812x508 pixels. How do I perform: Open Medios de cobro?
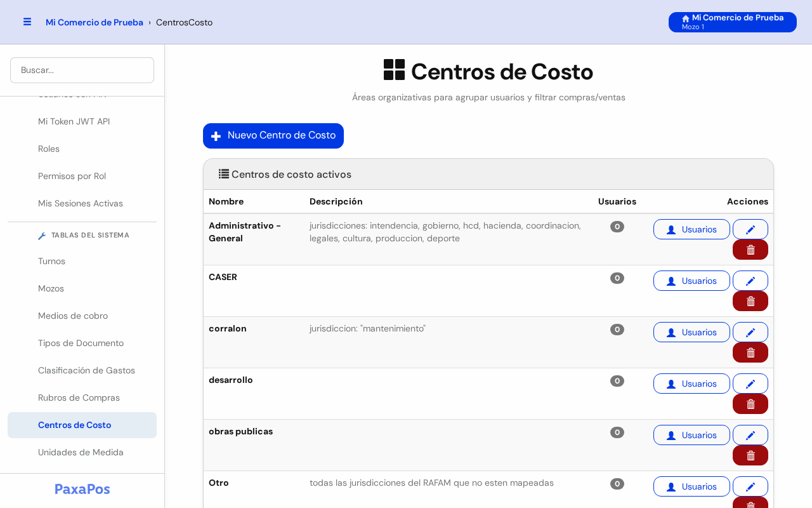pyautogui.click(x=82, y=316)
